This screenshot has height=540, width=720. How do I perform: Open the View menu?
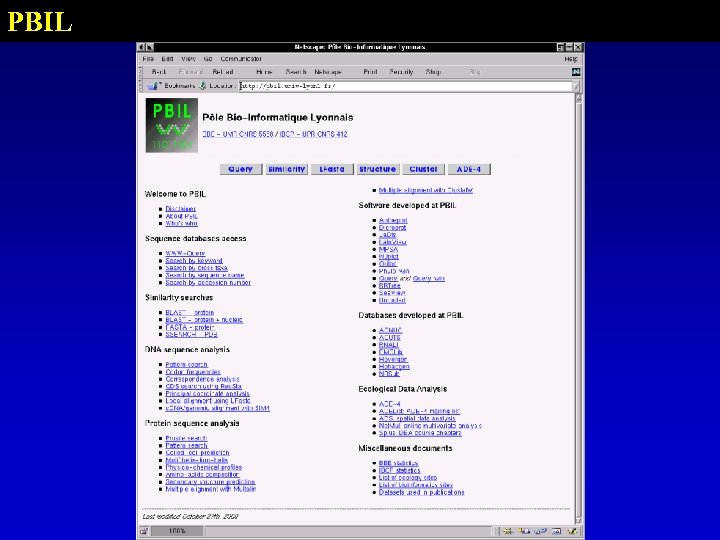tap(188, 59)
